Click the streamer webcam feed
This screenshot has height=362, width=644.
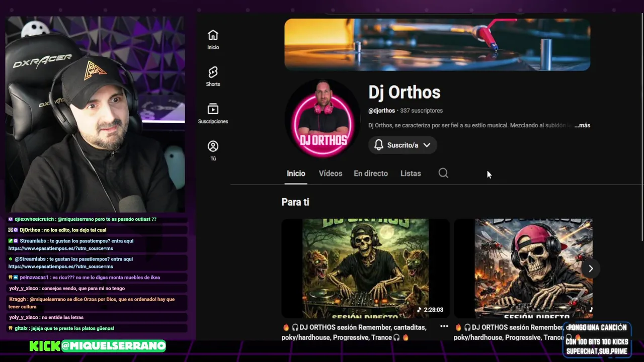pyautogui.click(x=95, y=115)
